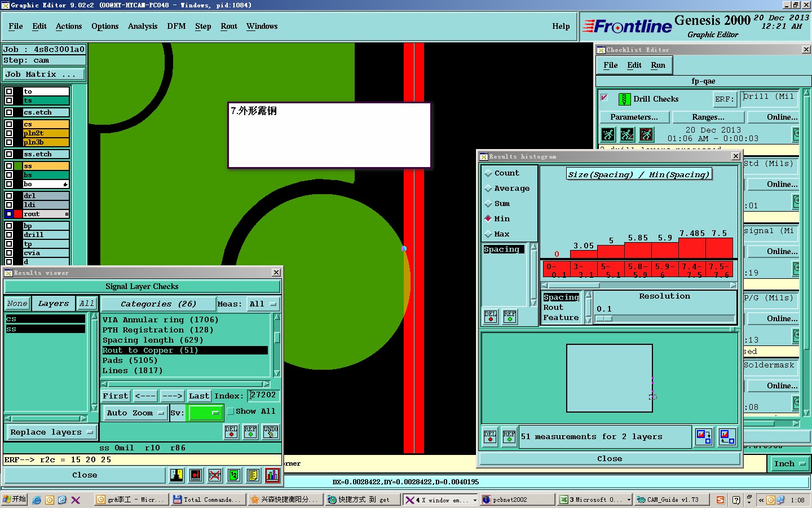Close the Results histogram with Close button

(610, 459)
